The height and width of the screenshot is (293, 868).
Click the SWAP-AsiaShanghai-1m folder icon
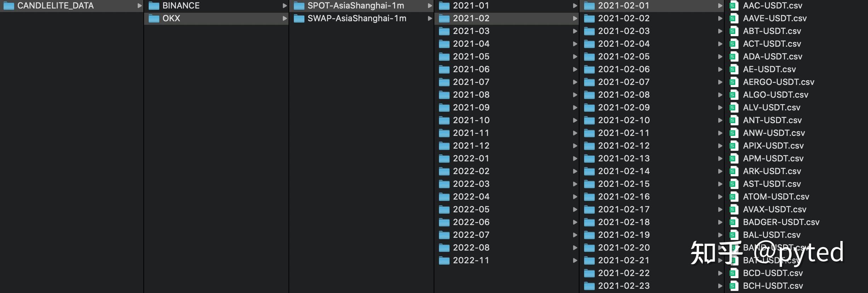(x=299, y=18)
